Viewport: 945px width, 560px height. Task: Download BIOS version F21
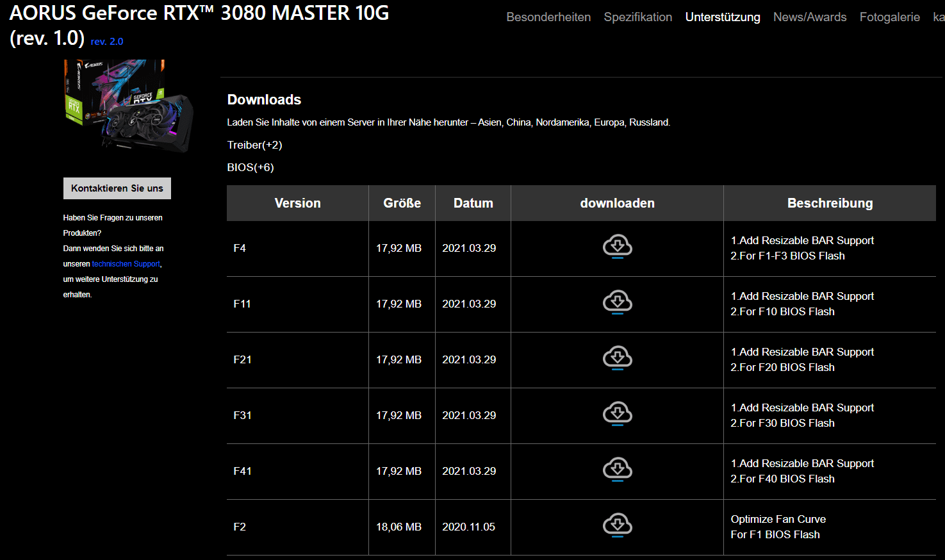click(617, 359)
